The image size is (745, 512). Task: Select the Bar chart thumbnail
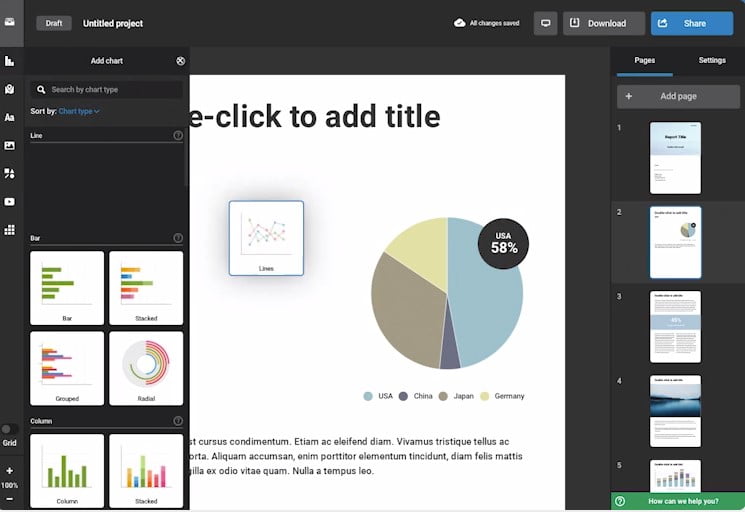tap(67, 288)
